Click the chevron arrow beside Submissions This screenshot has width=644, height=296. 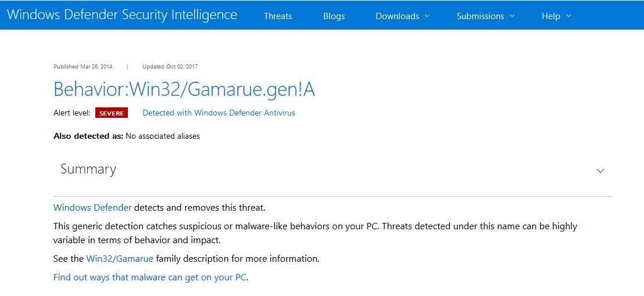[512, 16]
